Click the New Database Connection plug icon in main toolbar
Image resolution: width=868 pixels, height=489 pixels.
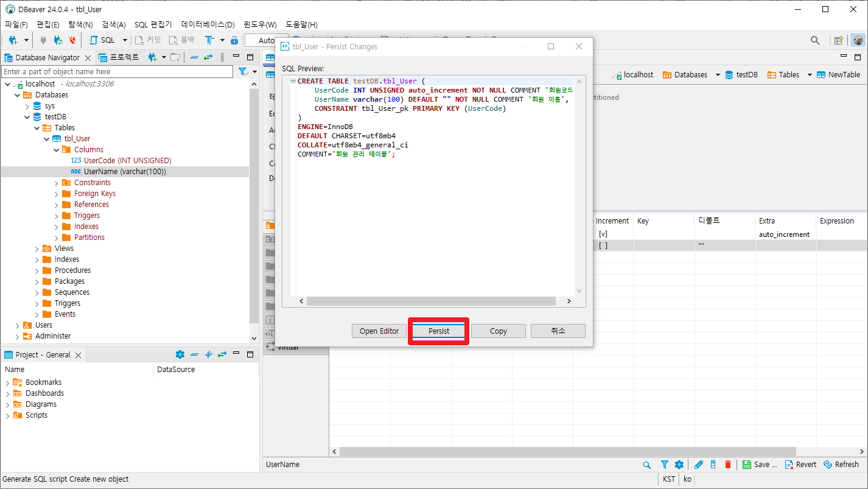13,40
